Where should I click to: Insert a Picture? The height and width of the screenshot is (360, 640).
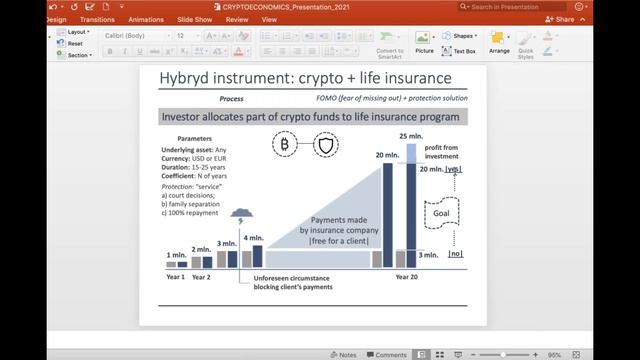click(424, 42)
